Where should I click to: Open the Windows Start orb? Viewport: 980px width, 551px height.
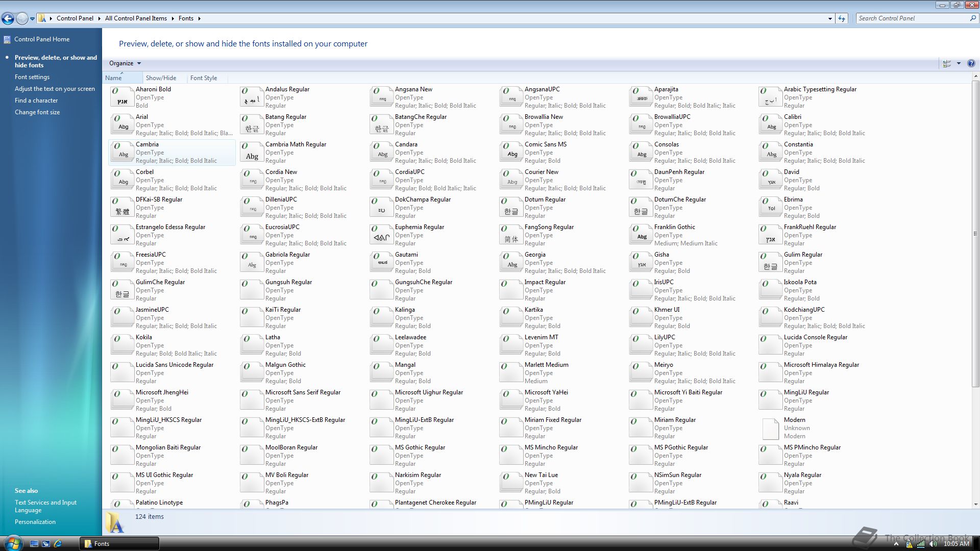click(13, 543)
